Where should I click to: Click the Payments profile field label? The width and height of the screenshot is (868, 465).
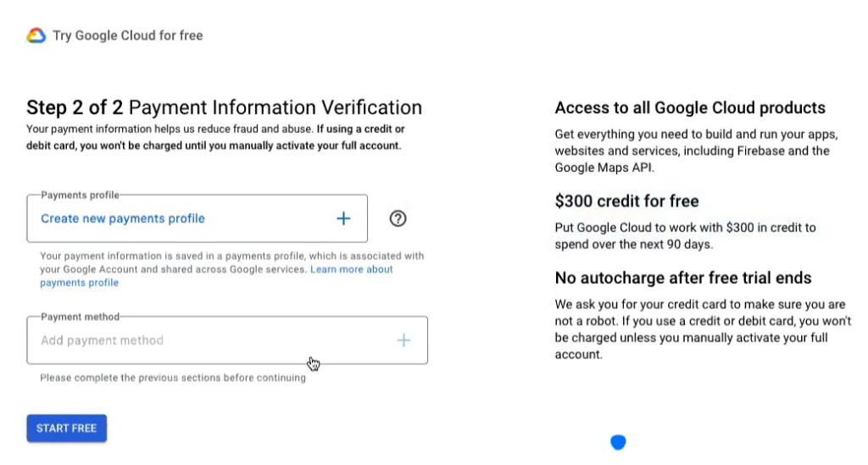(80, 195)
